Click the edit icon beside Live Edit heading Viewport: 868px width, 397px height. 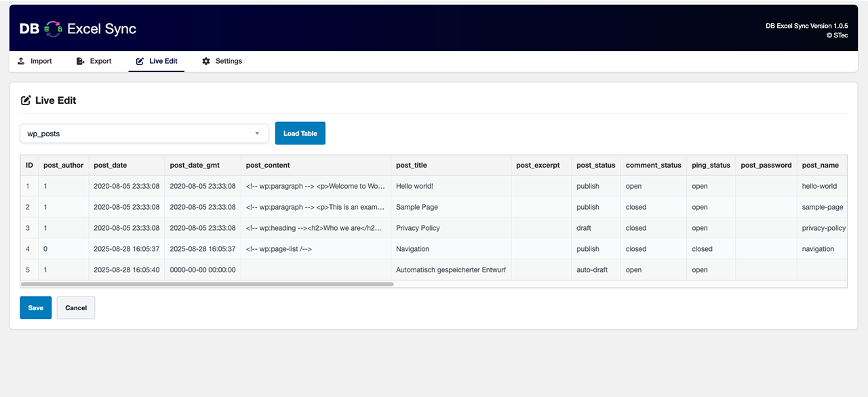point(26,100)
